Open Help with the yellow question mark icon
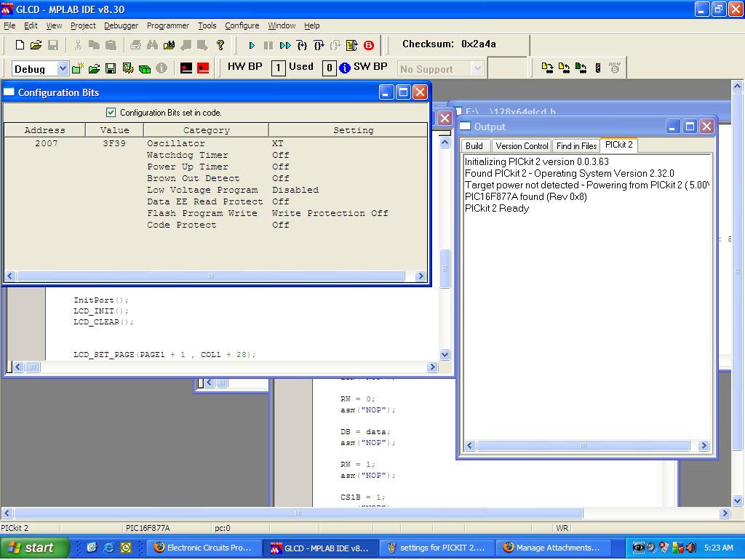Image resolution: width=745 pixels, height=560 pixels. (220, 45)
